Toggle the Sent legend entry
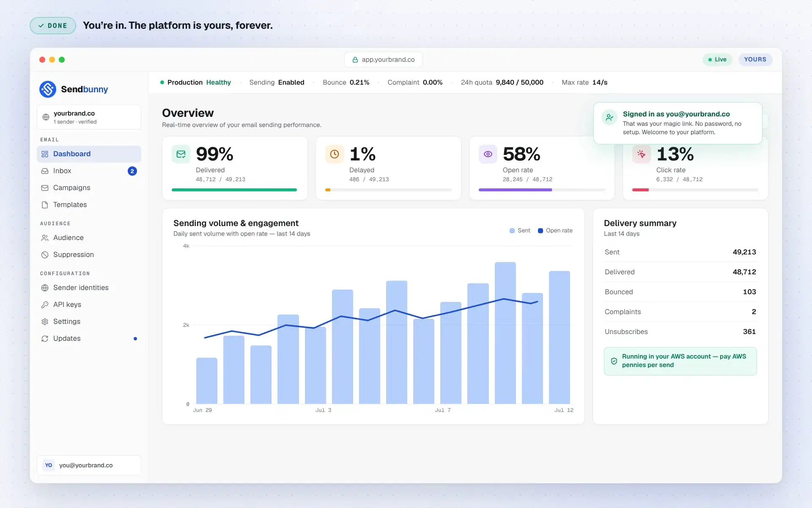812x508 pixels. 520,231
